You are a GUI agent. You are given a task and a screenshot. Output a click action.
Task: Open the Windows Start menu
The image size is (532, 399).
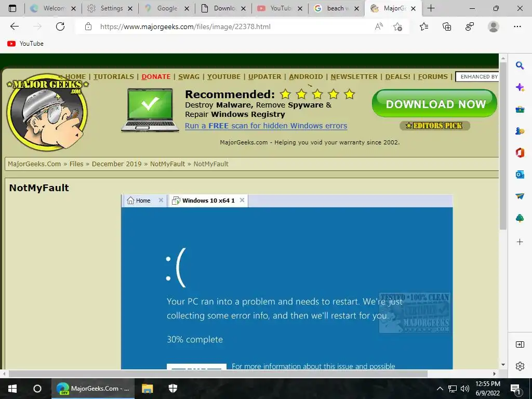point(12,389)
